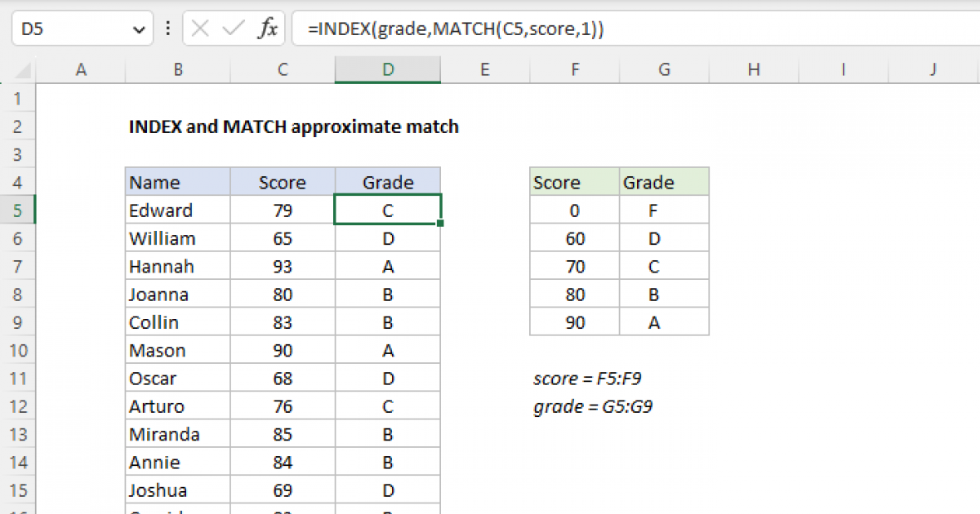Open the Name Box dropdown arrow
Image resolution: width=980 pixels, height=514 pixels.
pos(136,30)
